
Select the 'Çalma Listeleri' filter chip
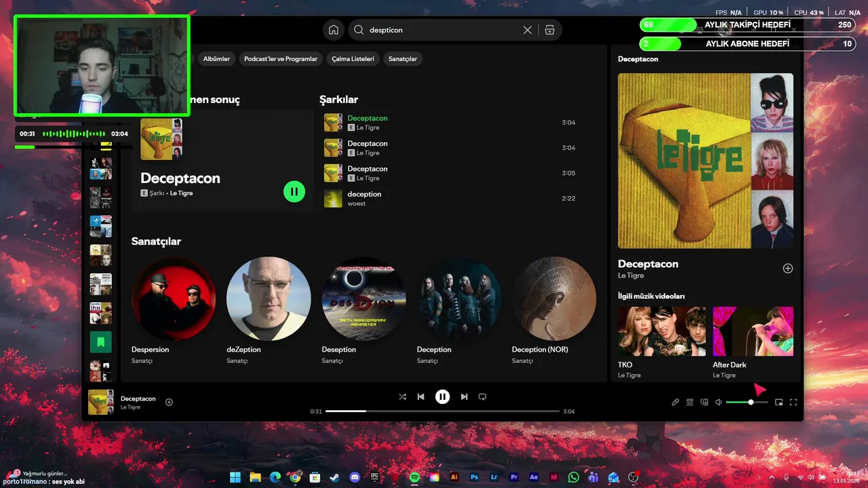(x=353, y=59)
